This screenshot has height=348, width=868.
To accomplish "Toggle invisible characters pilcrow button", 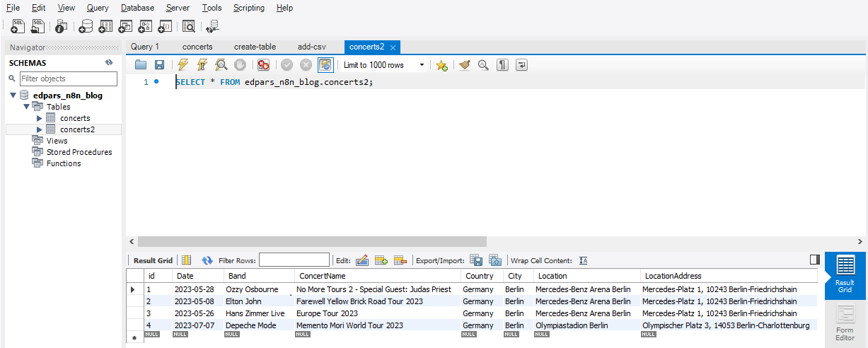I will coord(502,65).
